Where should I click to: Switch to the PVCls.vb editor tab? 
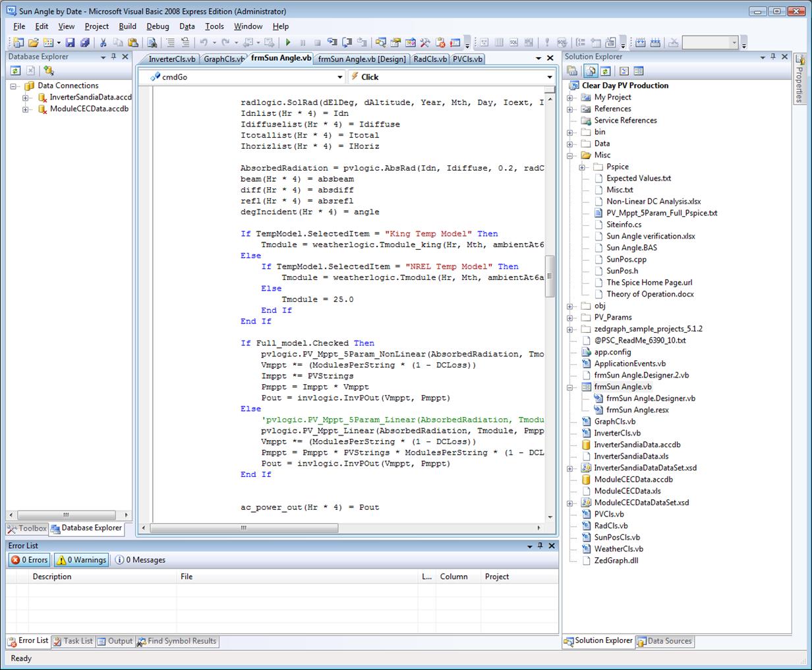(467, 59)
